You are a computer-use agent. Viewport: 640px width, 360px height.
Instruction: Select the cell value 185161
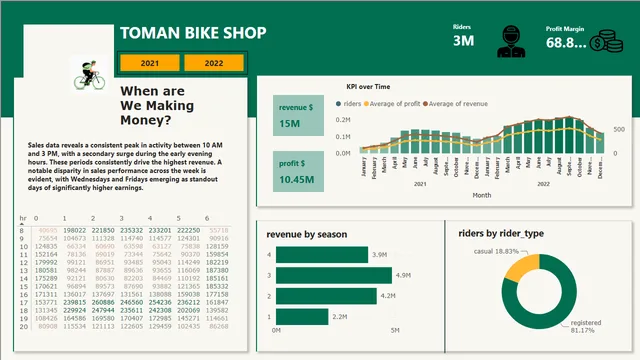click(x=217, y=278)
